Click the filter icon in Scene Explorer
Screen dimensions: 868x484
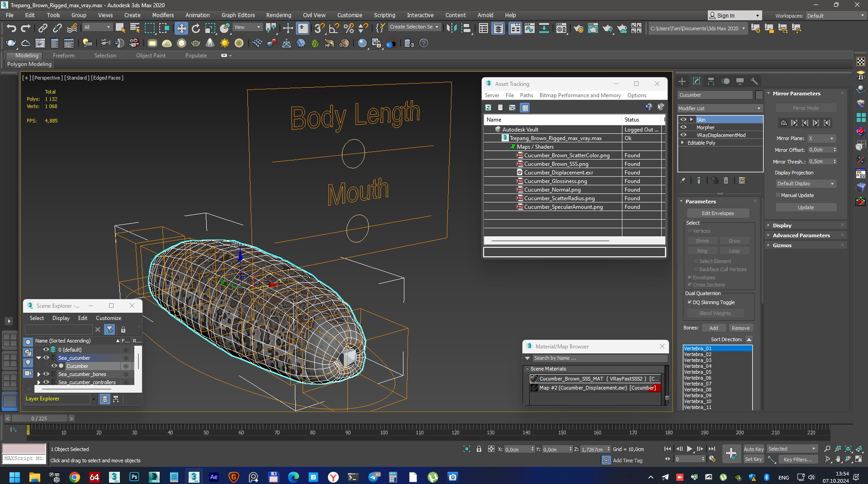tap(109, 329)
